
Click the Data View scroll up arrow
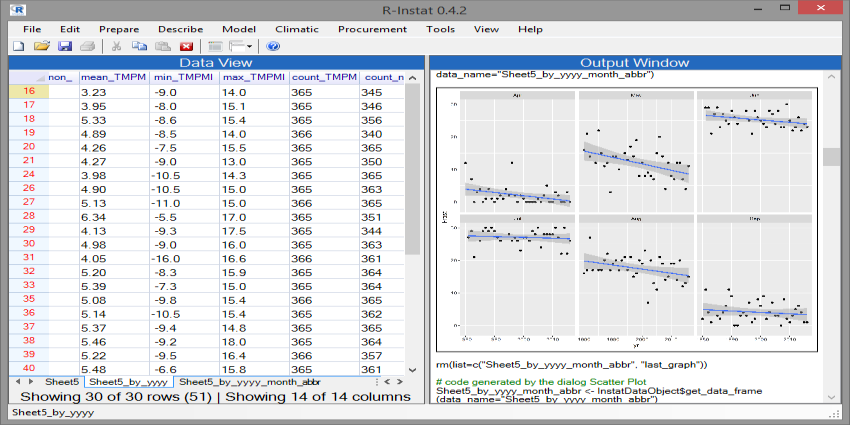[412, 78]
